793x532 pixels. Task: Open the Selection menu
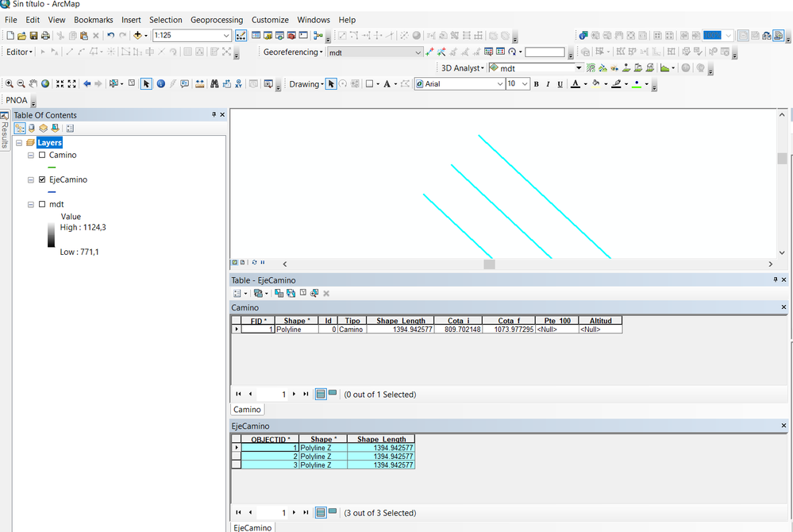click(165, 20)
